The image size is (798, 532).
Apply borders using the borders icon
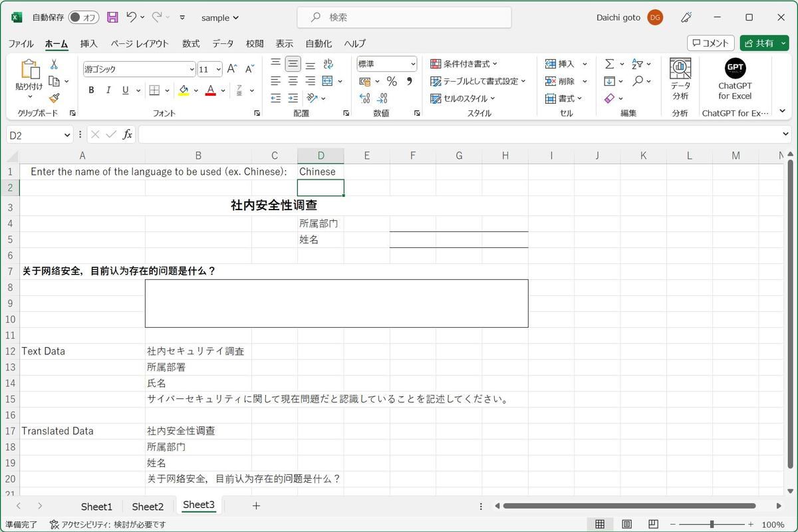tap(154, 90)
